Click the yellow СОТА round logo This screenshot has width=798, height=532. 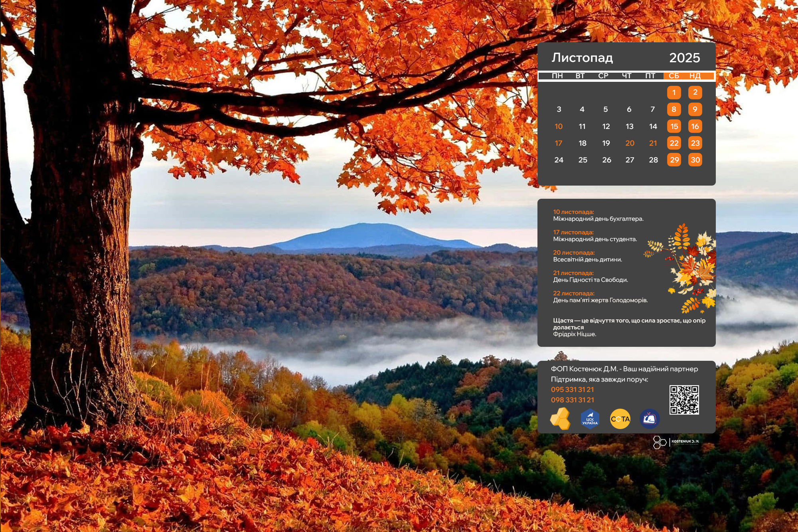[620, 419]
